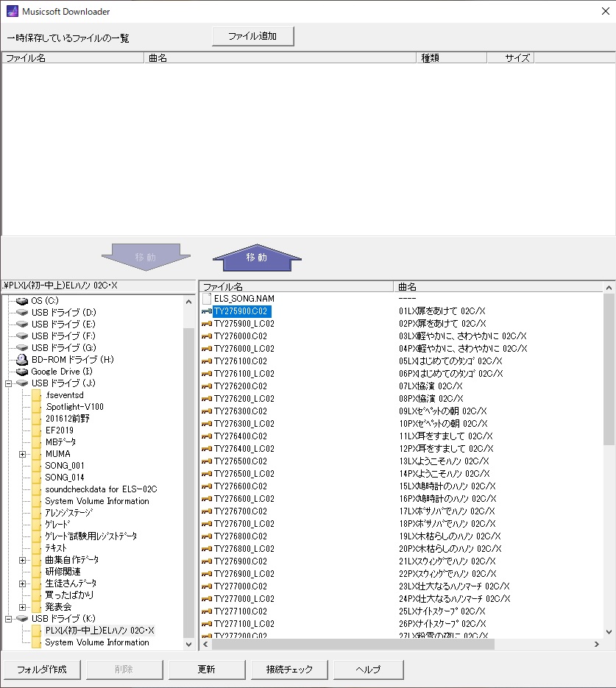This screenshot has width=616, height=688.
Task: Click the BD-ROM drive (H:) disc icon
Action: (x=22, y=360)
